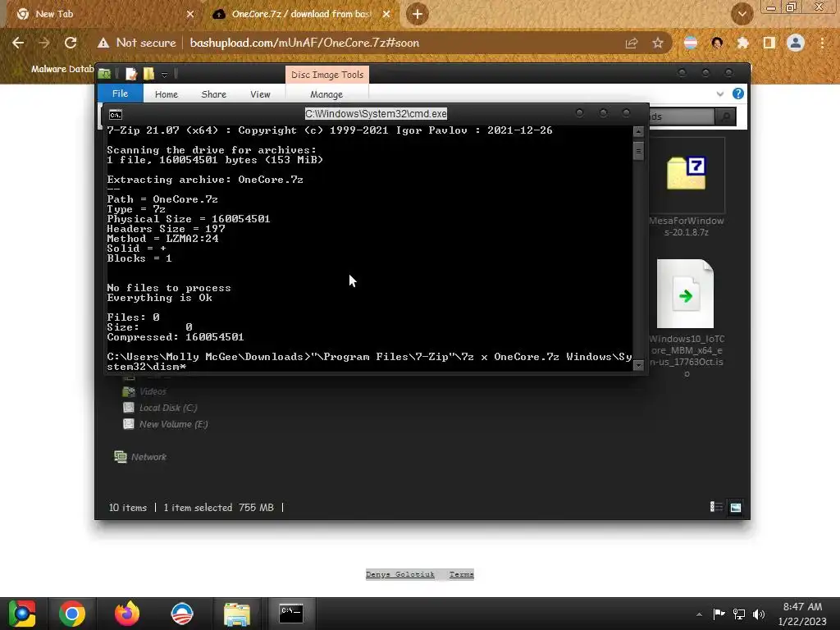Open the Chrome side panel
This screenshot has height=630, width=840.
[x=769, y=43]
